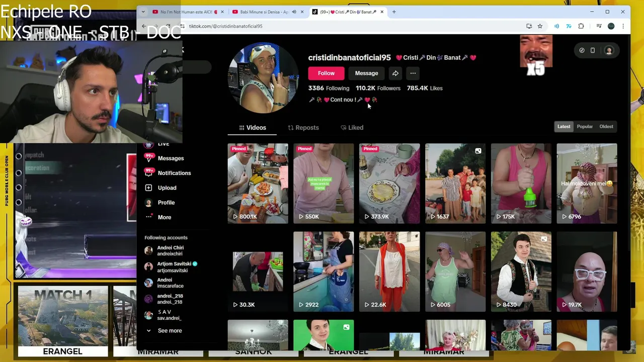Open the Notifications icon in TikTok sidebar
The image size is (644, 362).
point(148,172)
